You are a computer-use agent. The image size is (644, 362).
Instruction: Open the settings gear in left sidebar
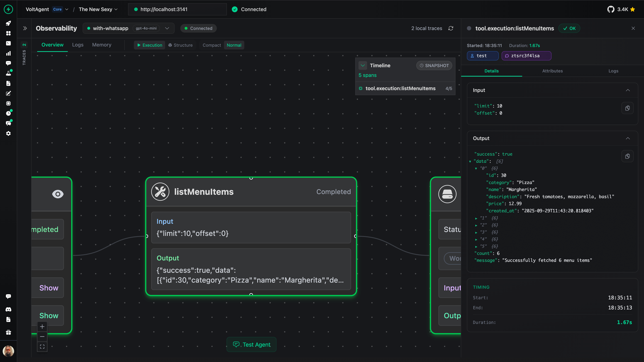pyautogui.click(x=9, y=133)
